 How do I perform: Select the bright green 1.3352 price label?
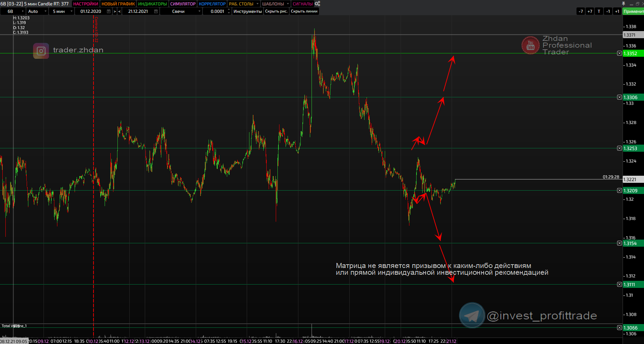[x=633, y=53]
